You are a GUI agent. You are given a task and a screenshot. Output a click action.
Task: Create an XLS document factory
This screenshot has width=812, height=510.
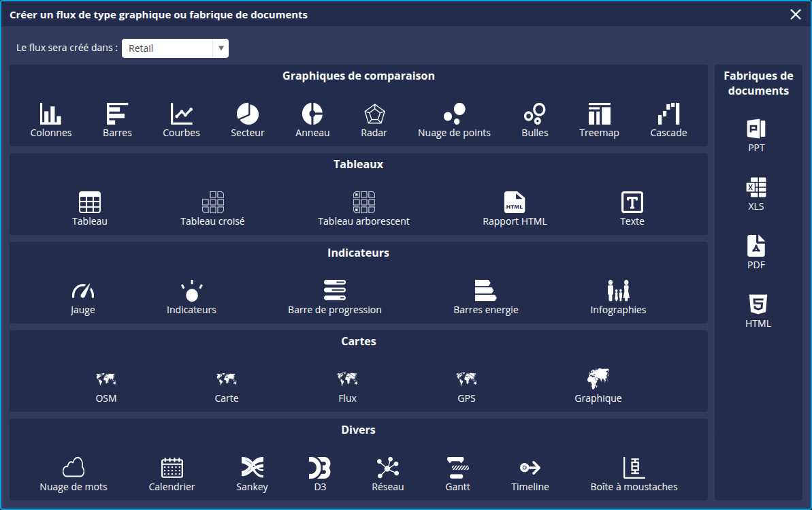click(x=756, y=194)
